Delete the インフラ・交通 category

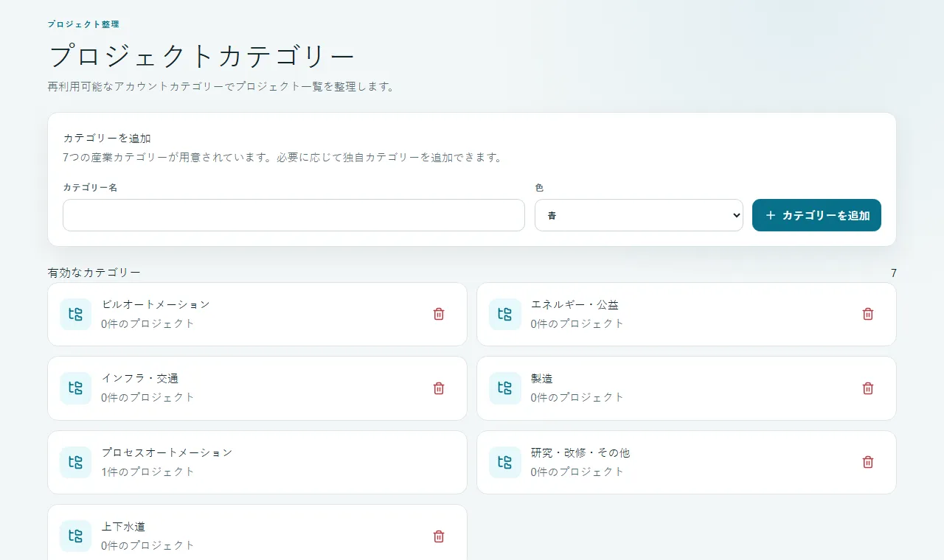[x=439, y=388]
